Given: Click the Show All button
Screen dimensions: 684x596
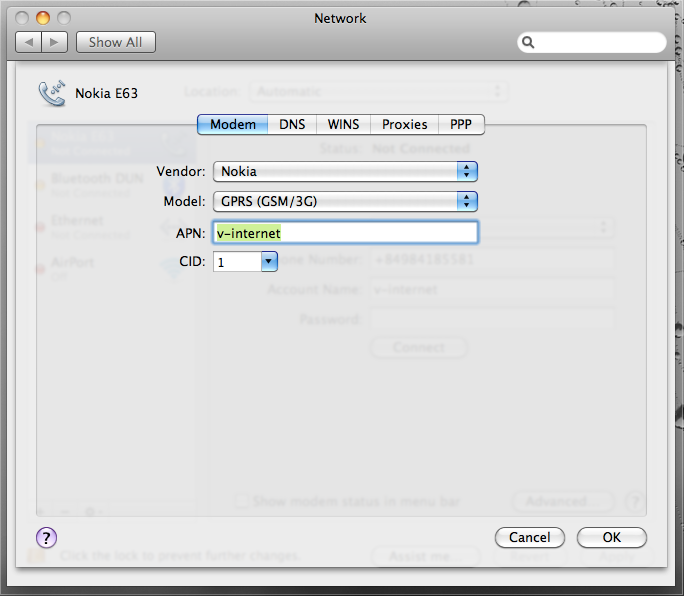Looking at the screenshot, I should tap(116, 42).
